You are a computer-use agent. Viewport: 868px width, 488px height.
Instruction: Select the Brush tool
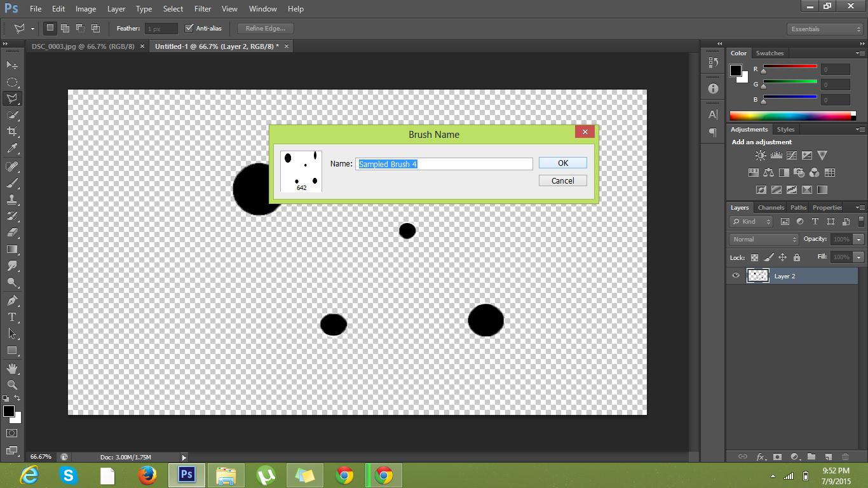coord(12,183)
